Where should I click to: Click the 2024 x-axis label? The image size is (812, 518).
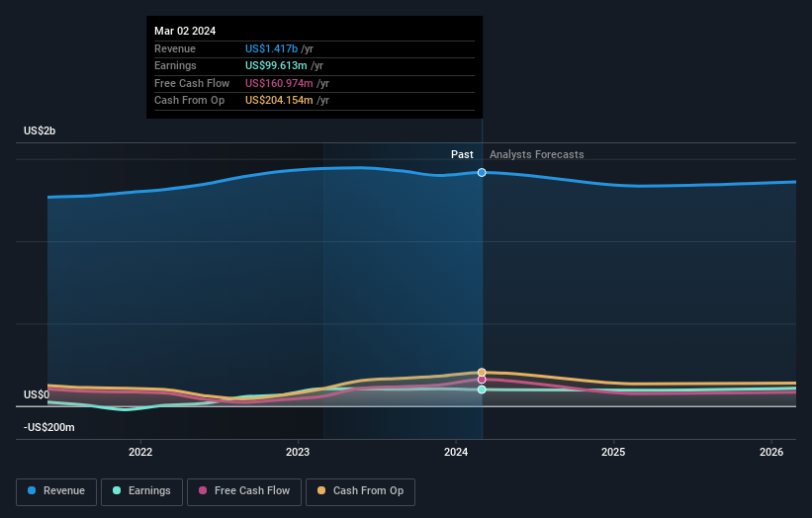tap(456, 452)
